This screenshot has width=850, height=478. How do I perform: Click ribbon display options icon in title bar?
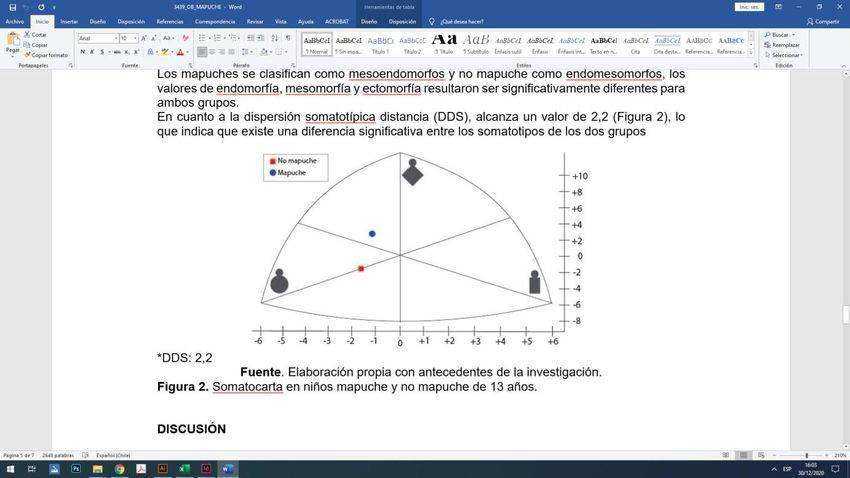(x=778, y=7)
